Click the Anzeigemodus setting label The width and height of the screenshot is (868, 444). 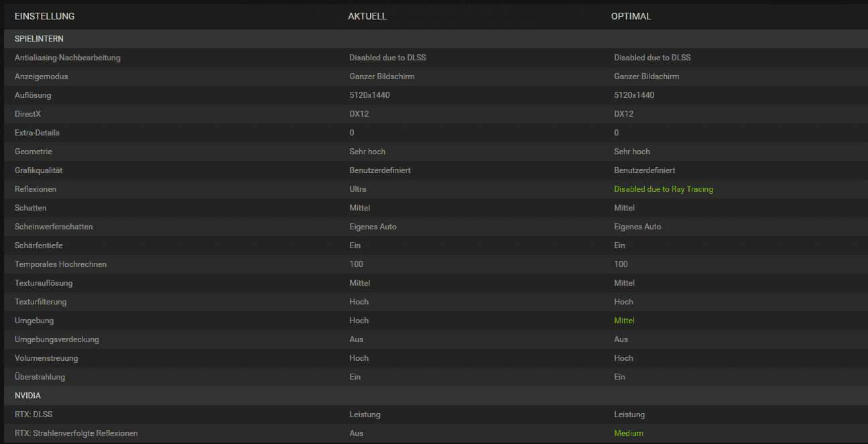point(41,76)
